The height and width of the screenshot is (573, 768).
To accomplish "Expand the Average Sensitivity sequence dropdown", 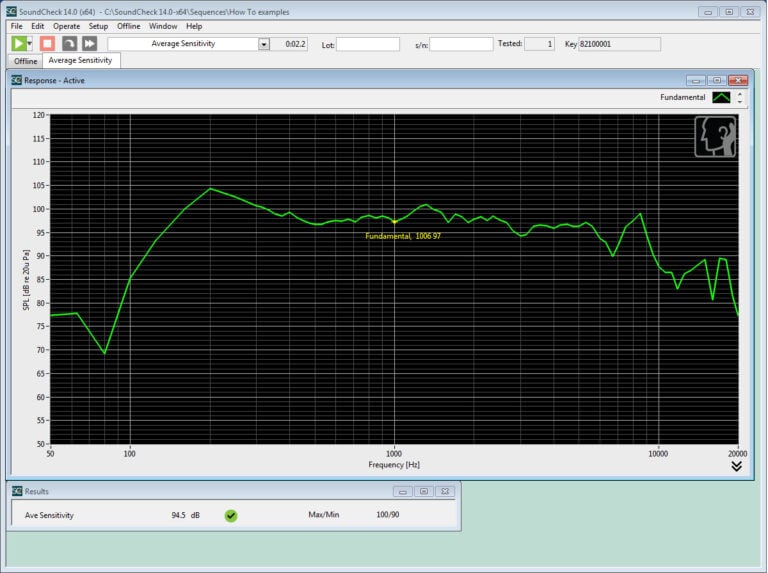I will 264,44.
